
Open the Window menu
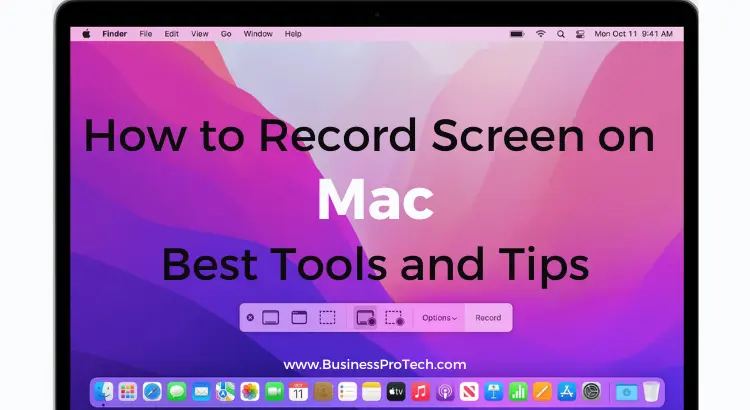pos(258,34)
